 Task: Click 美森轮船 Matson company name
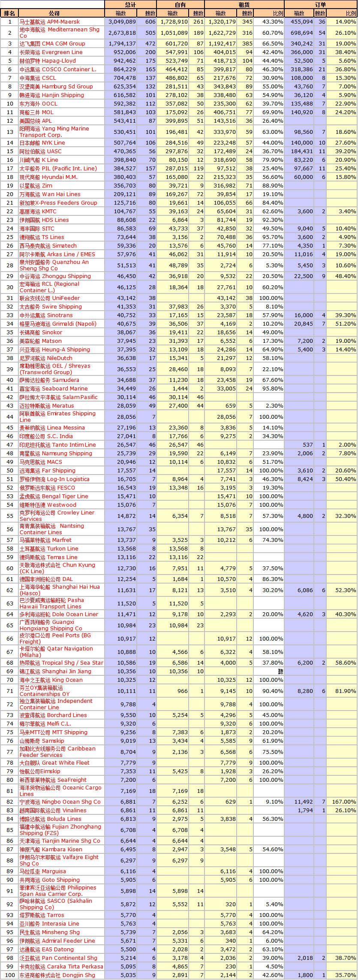click(x=41, y=341)
